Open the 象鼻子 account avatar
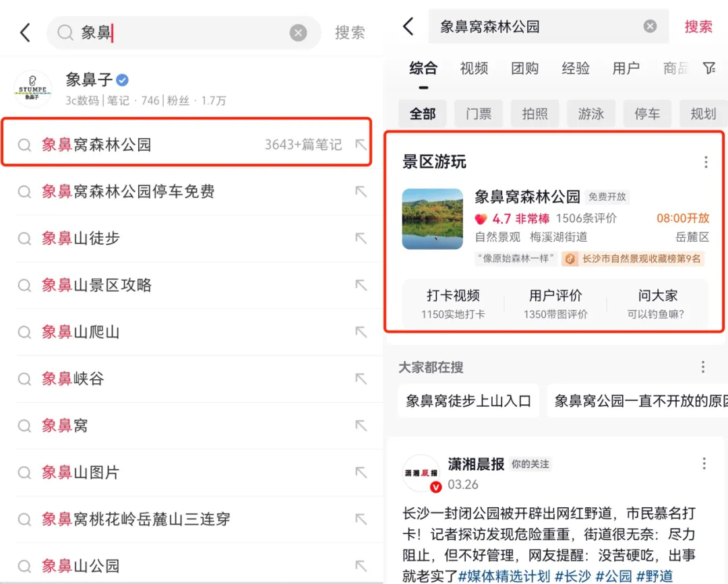This screenshot has width=728, height=584. tap(32, 89)
